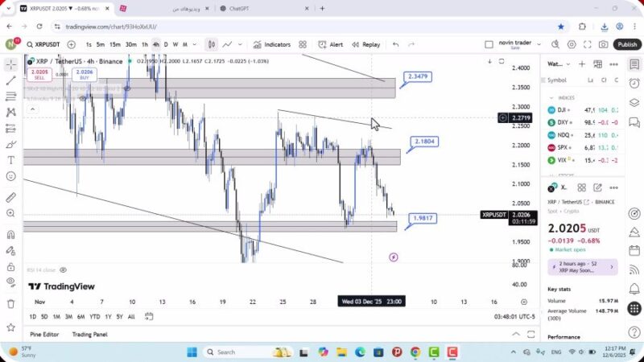Select the 15m timeframe interval
Screen dimensions: 644x362
tap(115, 44)
